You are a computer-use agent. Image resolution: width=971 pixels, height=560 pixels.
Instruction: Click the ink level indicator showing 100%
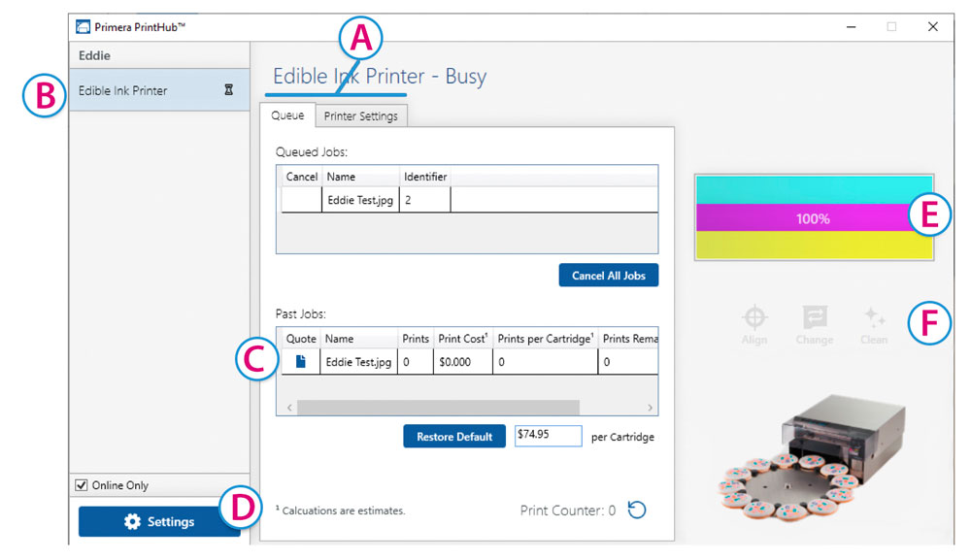(x=814, y=217)
